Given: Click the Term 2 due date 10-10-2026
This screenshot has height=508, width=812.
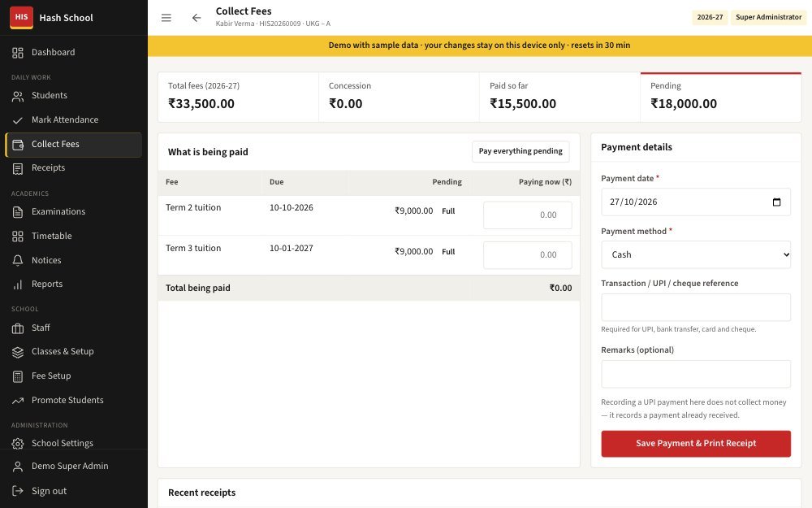Looking at the screenshot, I should click(x=291, y=208).
